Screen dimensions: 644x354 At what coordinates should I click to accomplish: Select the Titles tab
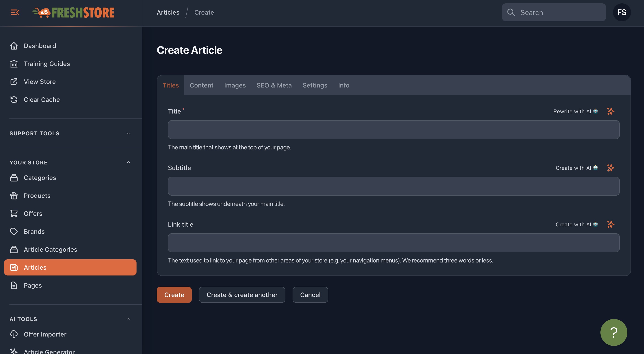point(171,85)
